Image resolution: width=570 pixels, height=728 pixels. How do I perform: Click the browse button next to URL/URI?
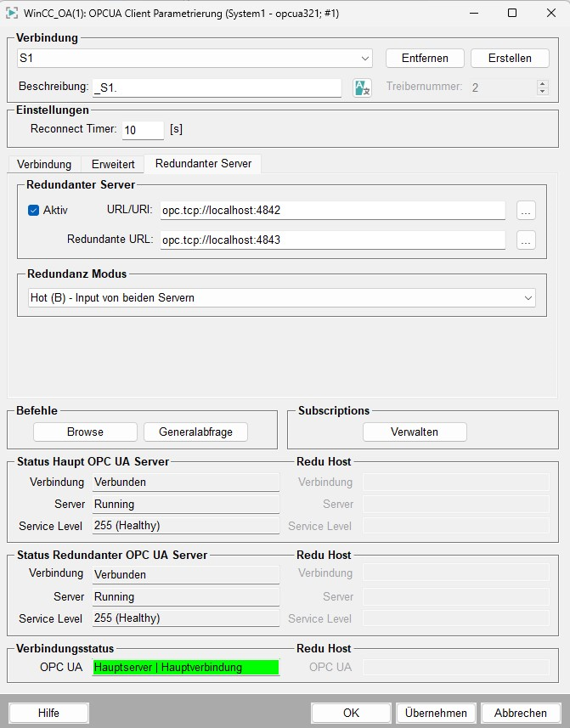526,211
